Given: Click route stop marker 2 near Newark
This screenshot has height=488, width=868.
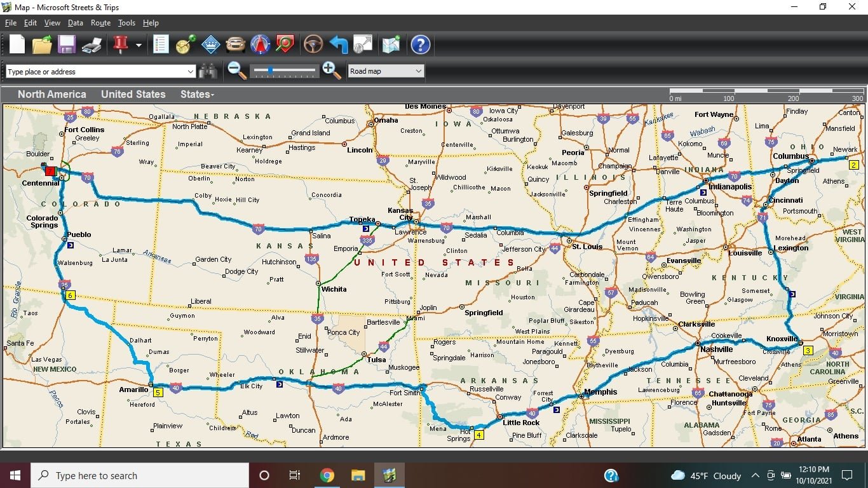Looking at the screenshot, I should tap(854, 165).
